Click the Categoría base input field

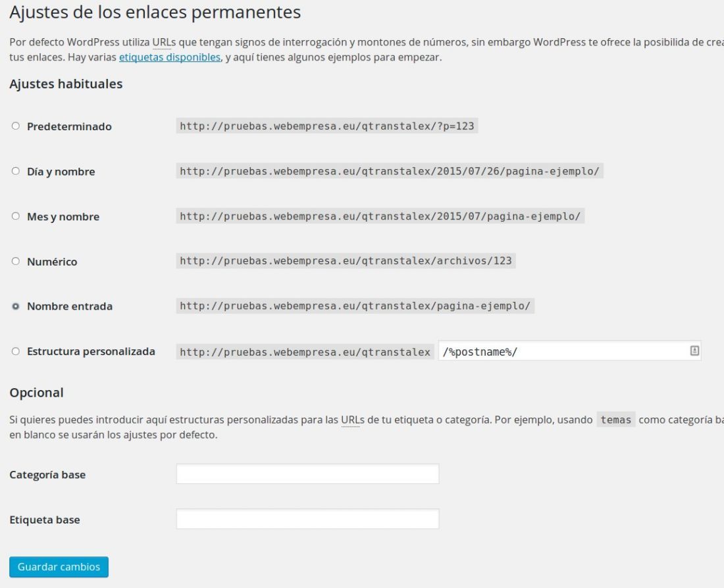tap(307, 474)
